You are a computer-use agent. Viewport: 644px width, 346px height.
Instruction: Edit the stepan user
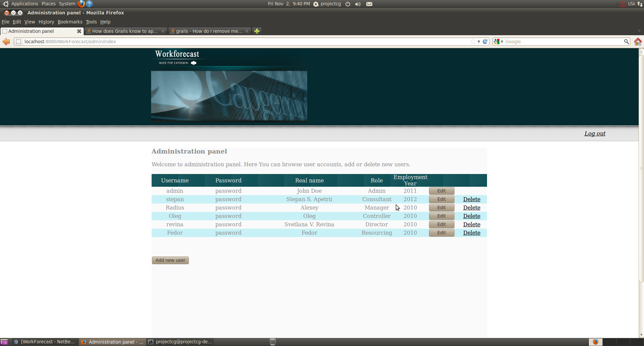click(x=441, y=199)
